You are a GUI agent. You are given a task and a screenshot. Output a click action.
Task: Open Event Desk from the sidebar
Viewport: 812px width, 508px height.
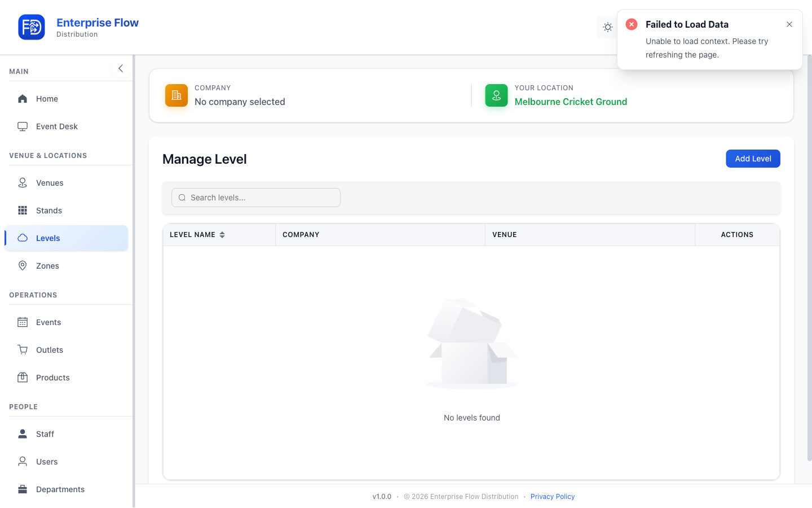coord(67,126)
